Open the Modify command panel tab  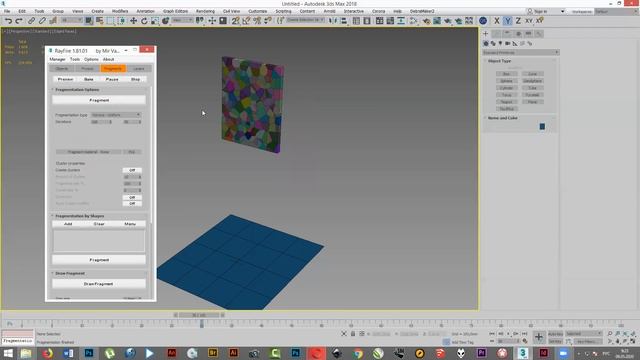coord(496,33)
